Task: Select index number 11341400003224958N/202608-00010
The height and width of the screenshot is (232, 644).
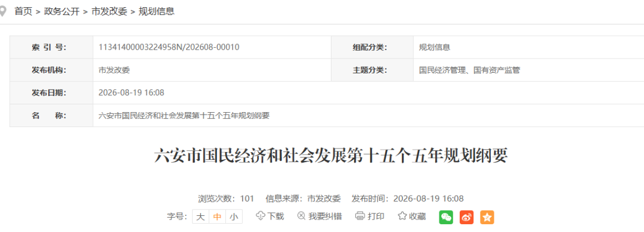Action: (169, 47)
